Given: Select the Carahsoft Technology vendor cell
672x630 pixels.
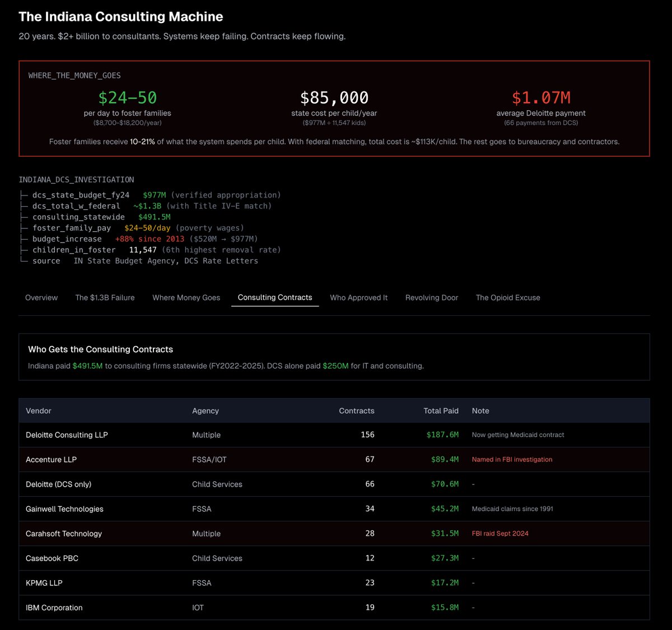Looking at the screenshot, I should pos(64,533).
